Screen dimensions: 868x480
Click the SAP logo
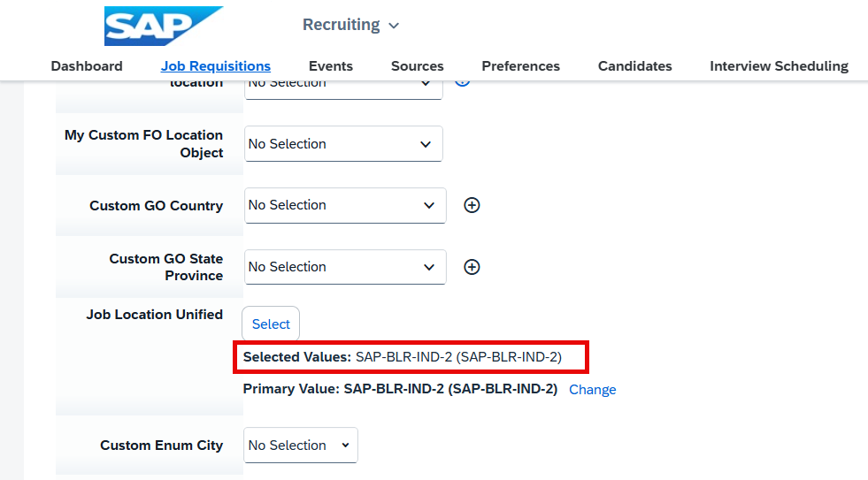(164, 26)
